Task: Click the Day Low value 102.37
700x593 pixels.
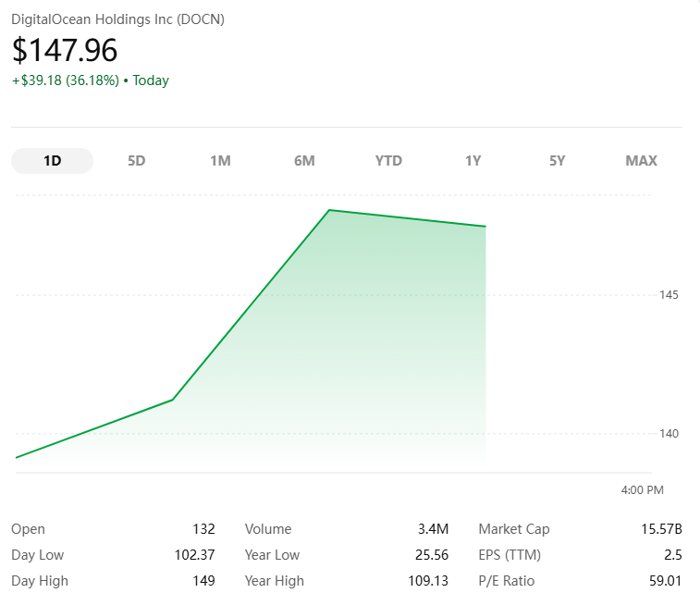Action: (194, 555)
